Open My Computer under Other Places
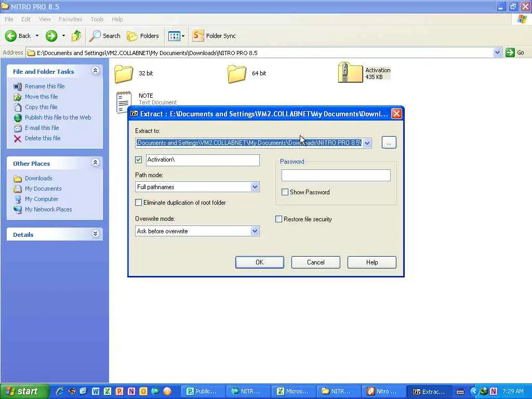The width and height of the screenshot is (532, 399). tap(42, 199)
